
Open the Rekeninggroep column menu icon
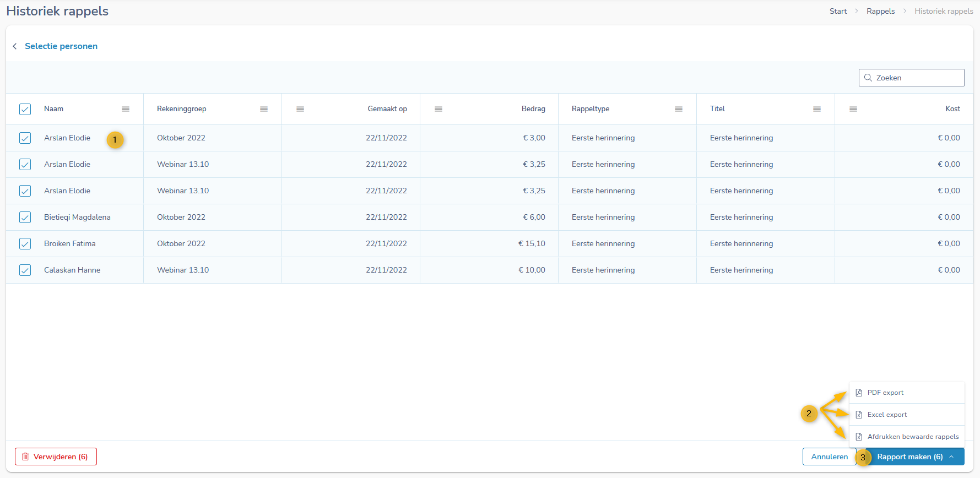[x=264, y=109]
